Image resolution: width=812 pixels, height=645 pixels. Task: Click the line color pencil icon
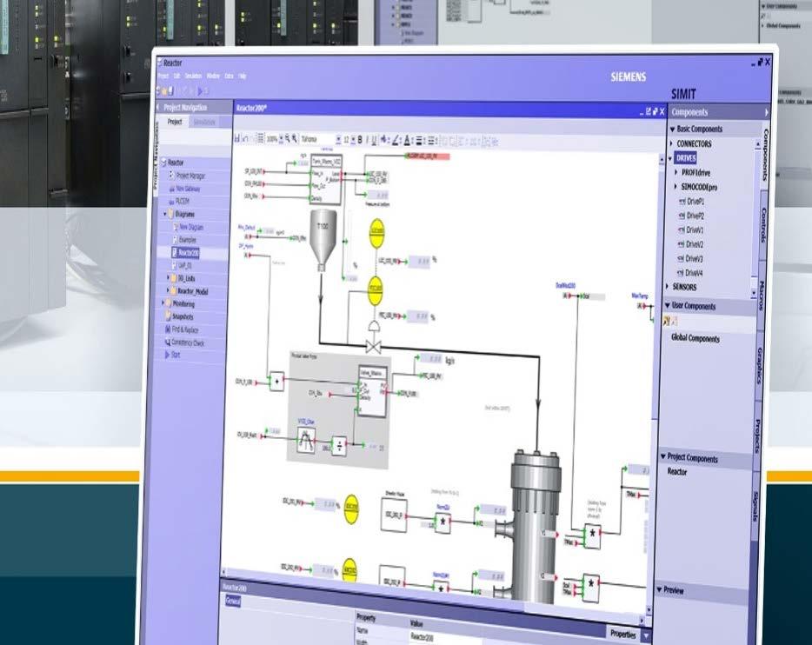pyautogui.click(x=395, y=140)
